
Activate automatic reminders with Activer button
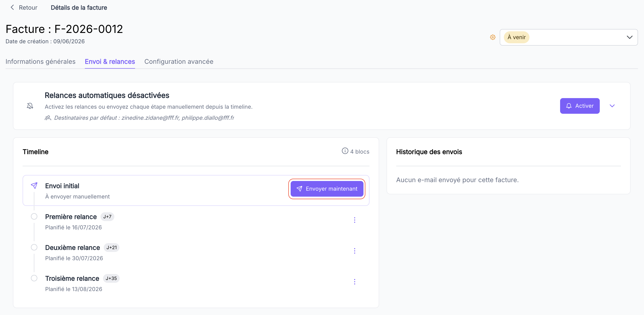pyautogui.click(x=579, y=106)
